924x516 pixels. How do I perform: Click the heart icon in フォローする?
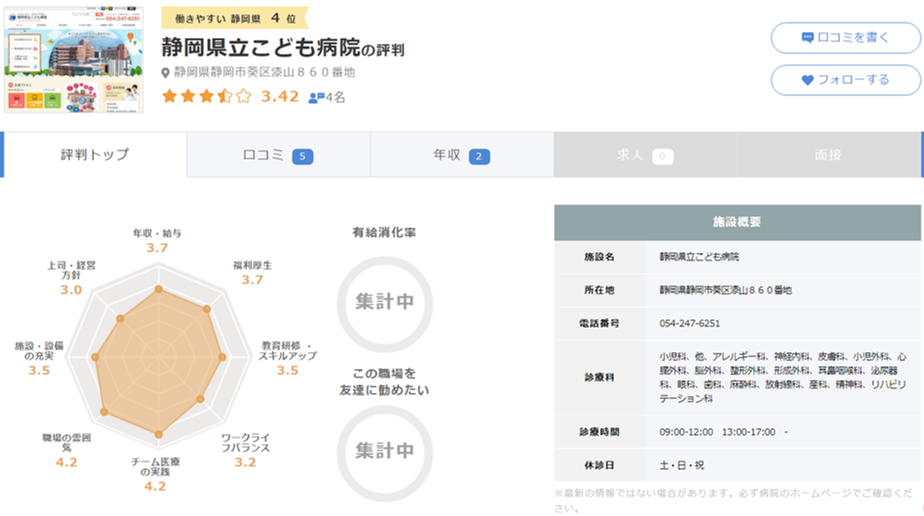click(x=807, y=80)
